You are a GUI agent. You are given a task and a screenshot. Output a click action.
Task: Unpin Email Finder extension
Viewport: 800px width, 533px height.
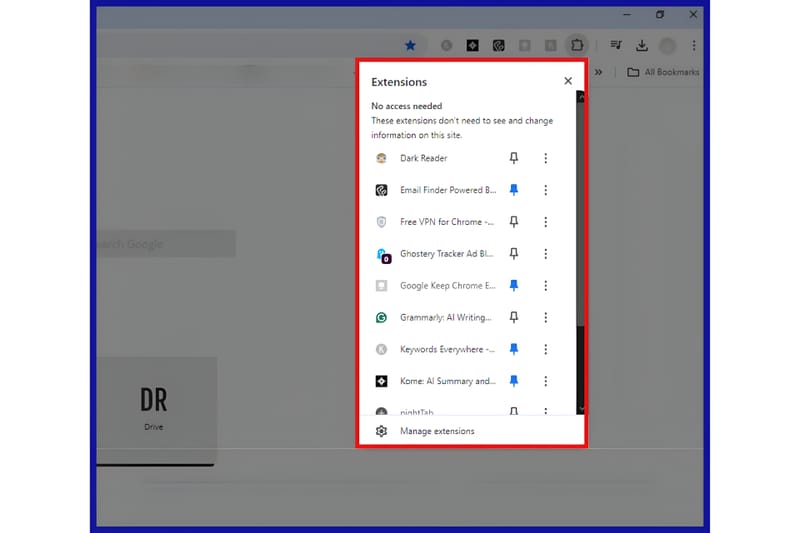514,190
